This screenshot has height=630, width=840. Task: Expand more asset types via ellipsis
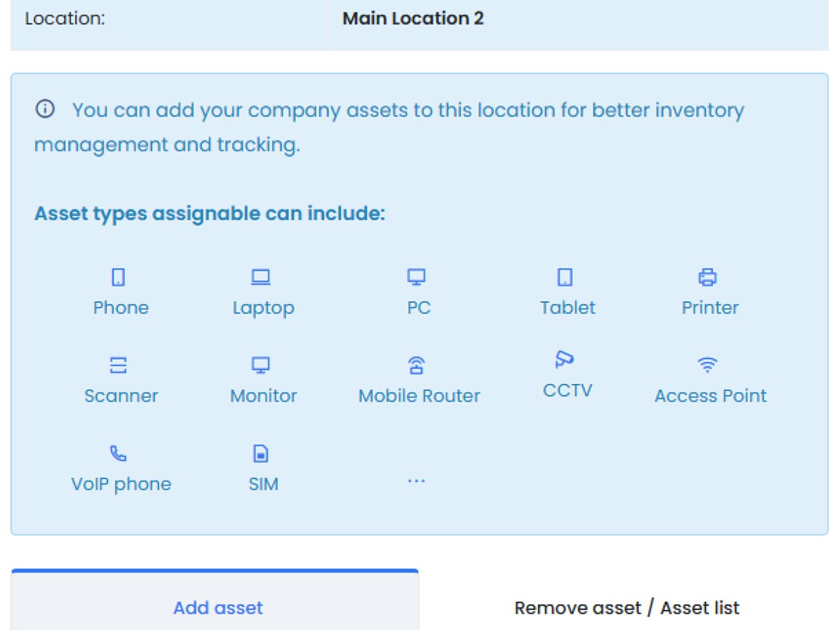(417, 481)
